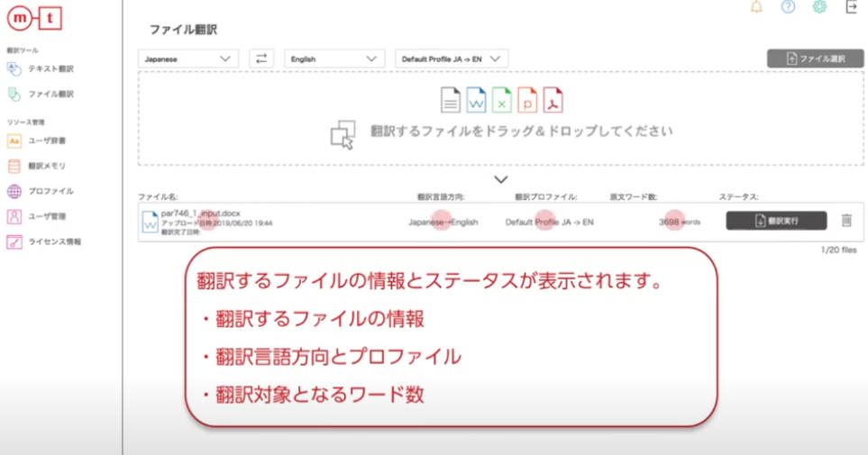Click the license information icon
The width and height of the screenshot is (868, 455).
[14, 241]
